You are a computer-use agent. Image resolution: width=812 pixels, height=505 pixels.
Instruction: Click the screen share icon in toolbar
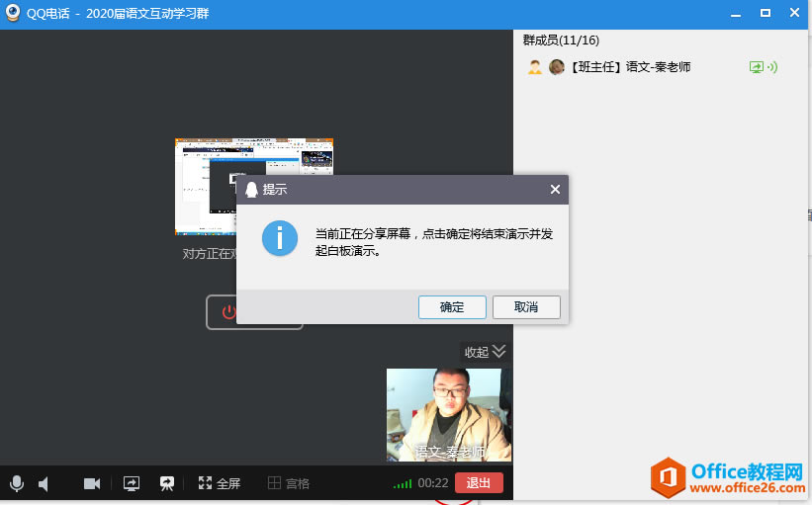[131, 483]
